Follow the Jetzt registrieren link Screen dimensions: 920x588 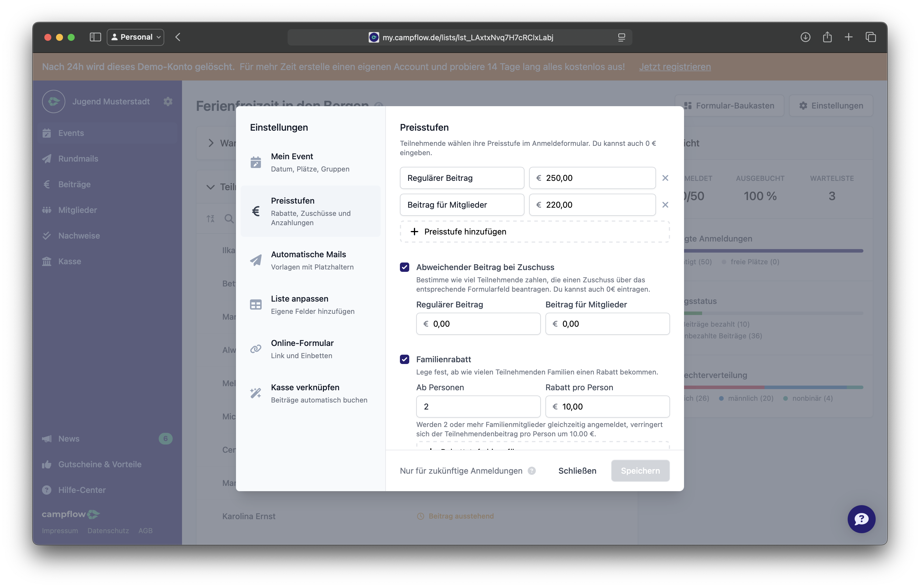tap(675, 67)
